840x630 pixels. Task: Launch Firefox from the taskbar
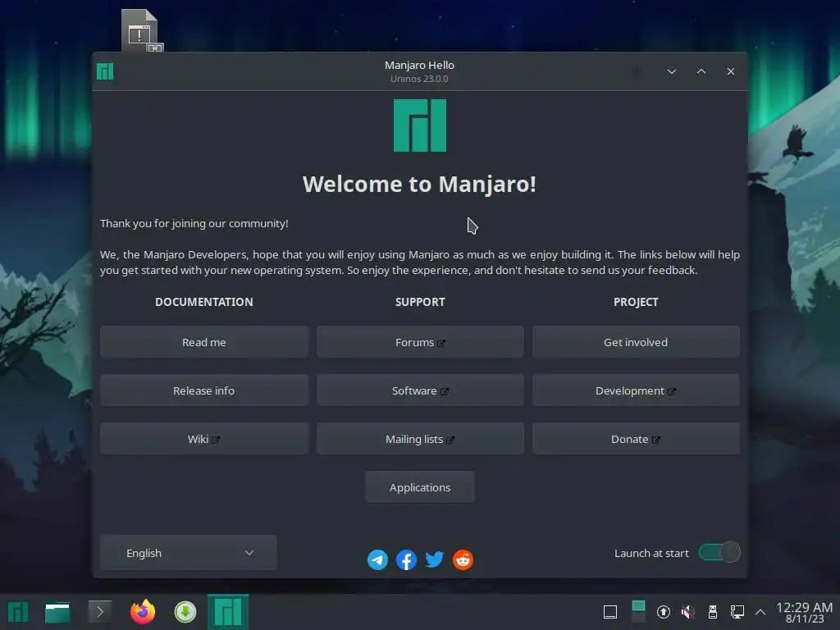[x=143, y=612]
